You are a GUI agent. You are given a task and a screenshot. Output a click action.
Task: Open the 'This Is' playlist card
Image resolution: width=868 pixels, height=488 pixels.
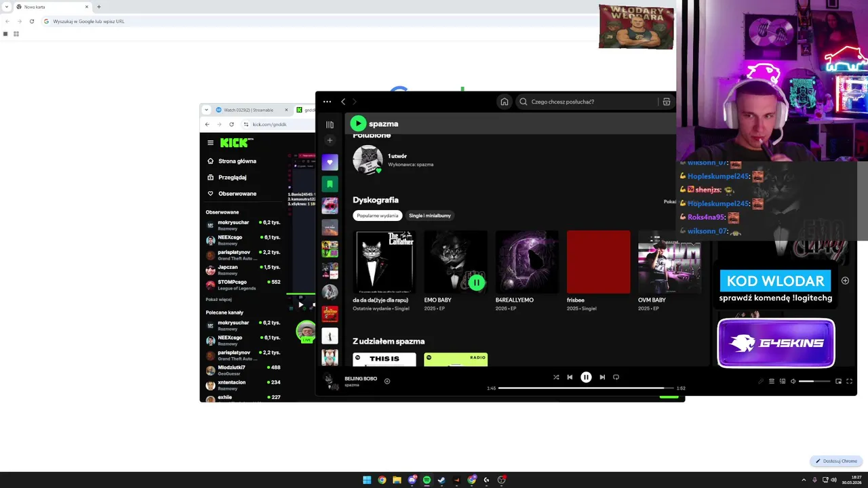click(x=384, y=359)
